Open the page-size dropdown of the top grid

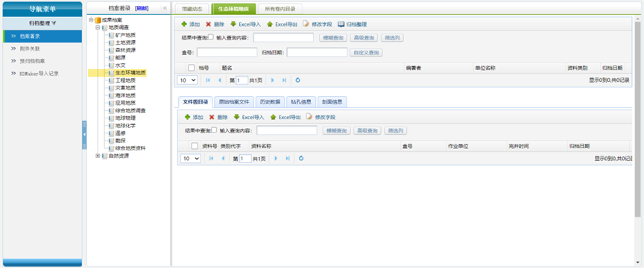[x=188, y=80]
